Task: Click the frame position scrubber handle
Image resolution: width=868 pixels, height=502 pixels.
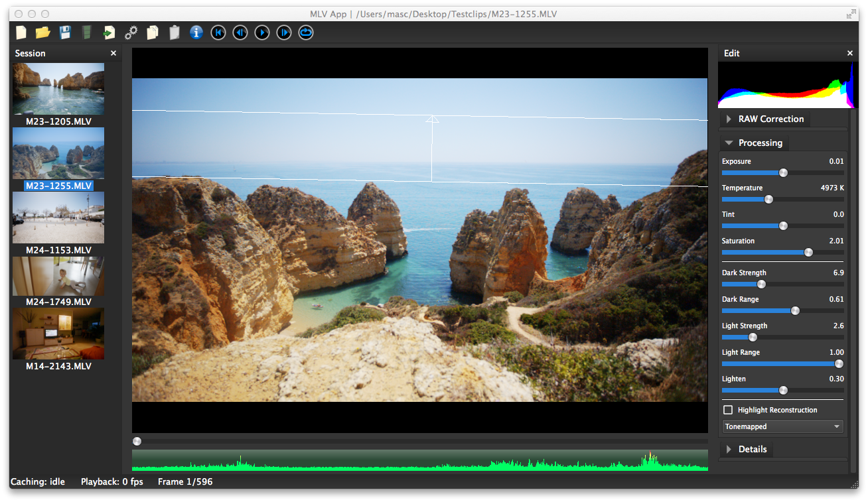Action: tap(137, 441)
